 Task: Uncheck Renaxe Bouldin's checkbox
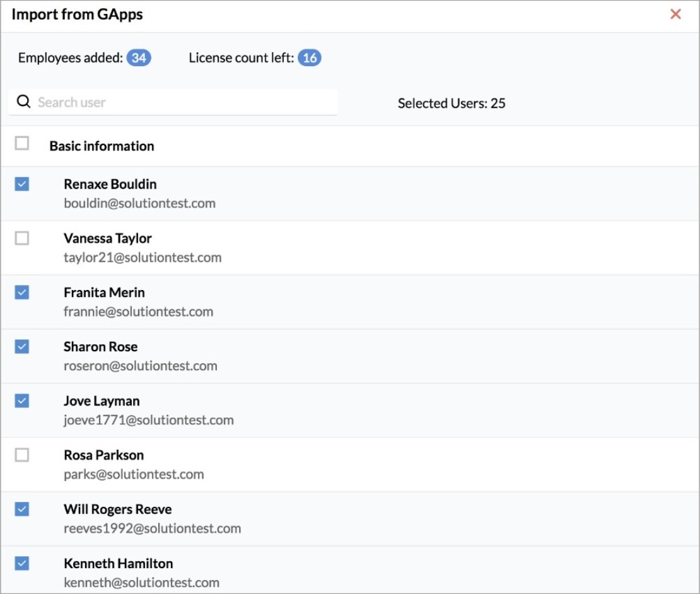pyautogui.click(x=22, y=184)
